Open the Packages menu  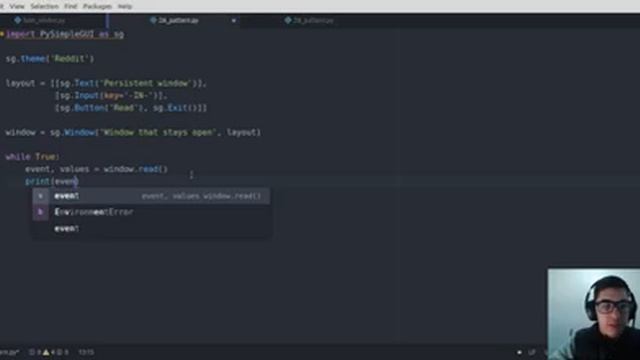pos(97,7)
